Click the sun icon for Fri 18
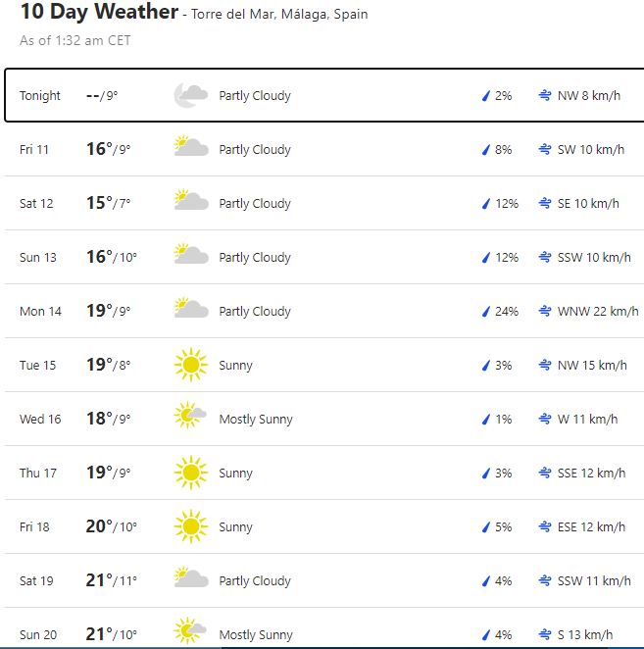This screenshot has width=644, height=649. pyautogui.click(x=190, y=526)
